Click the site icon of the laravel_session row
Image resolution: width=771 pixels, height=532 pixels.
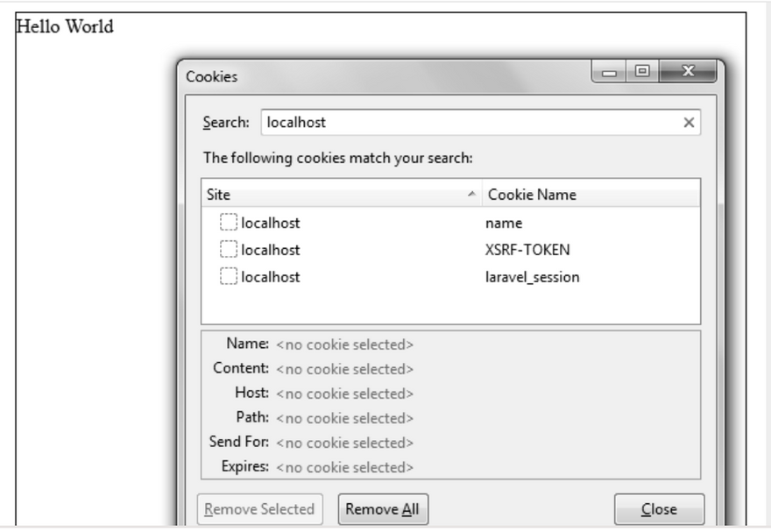229,277
